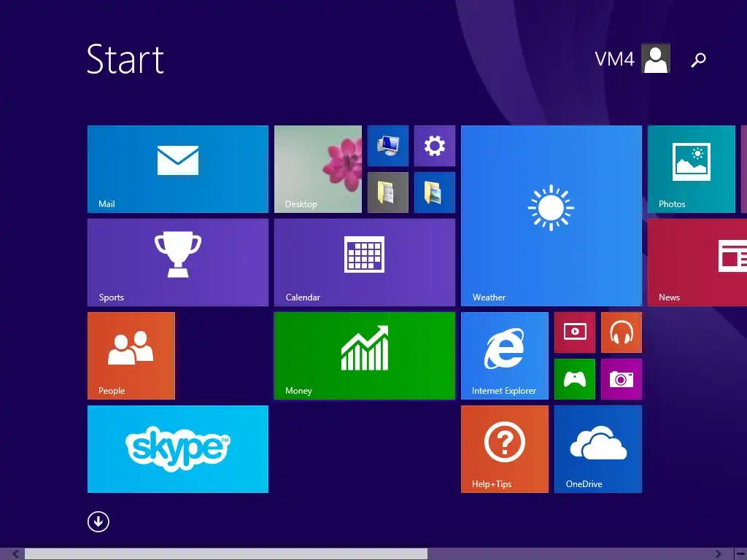747x560 pixels.
Task: Open the Photos tile
Action: tap(692, 169)
